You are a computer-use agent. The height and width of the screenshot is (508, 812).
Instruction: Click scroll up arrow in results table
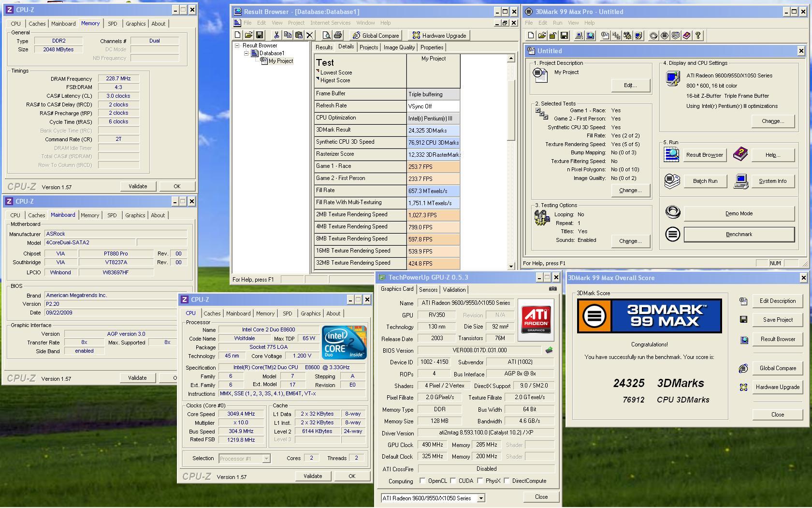[x=511, y=59]
